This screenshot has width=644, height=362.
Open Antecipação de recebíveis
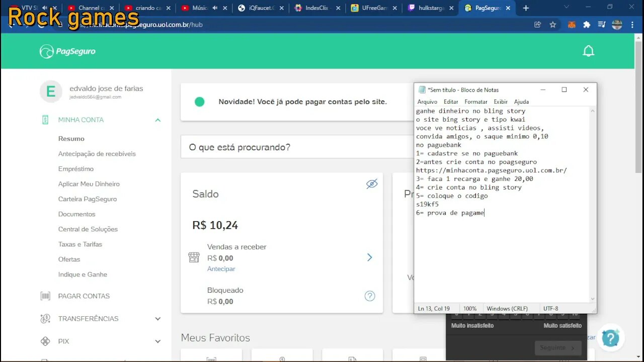click(97, 154)
